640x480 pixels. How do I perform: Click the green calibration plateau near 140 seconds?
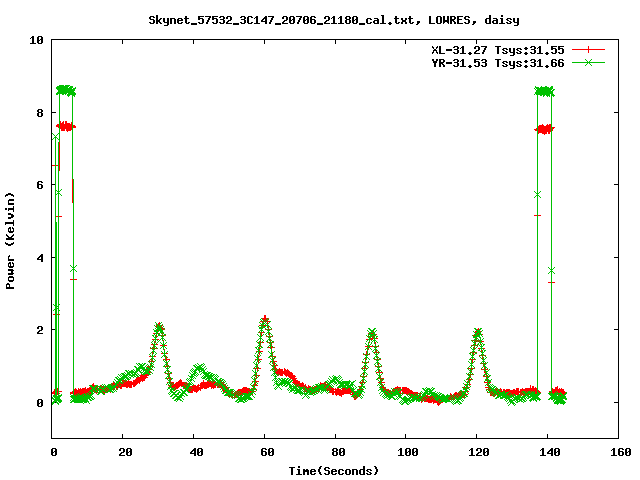coord(544,91)
